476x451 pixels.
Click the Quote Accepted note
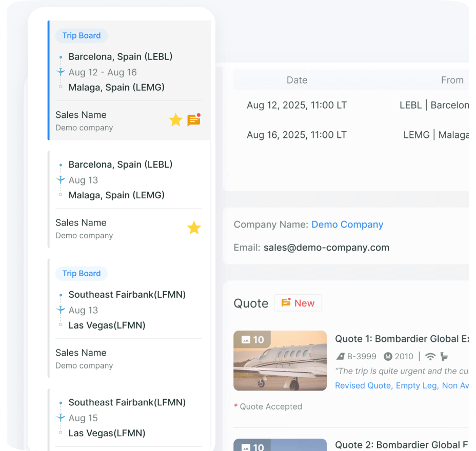coord(268,406)
